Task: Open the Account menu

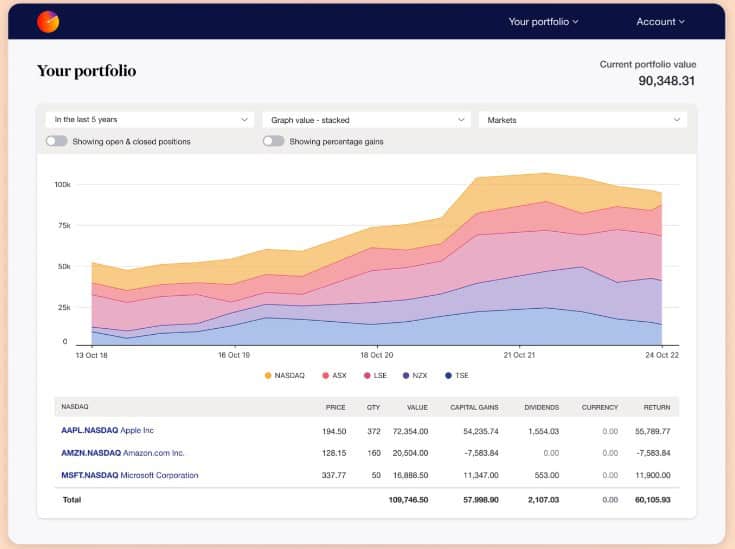Action: (x=660, y=22)
